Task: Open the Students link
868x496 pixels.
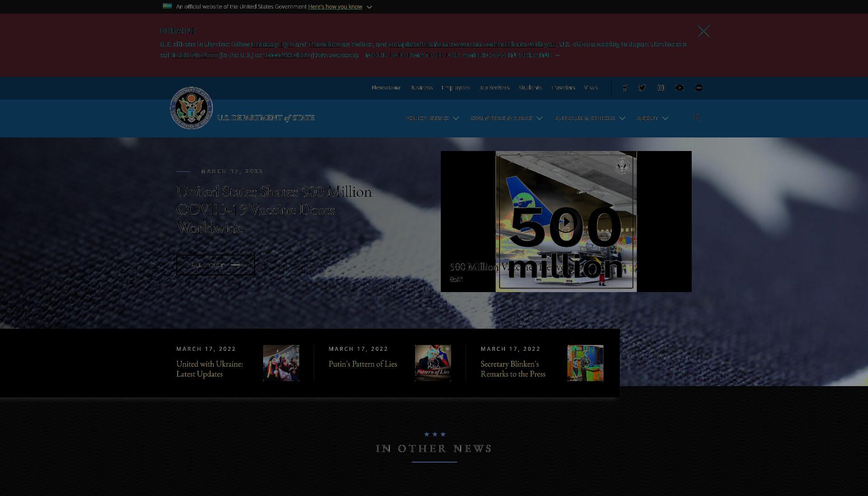Action: coord(530,88)
